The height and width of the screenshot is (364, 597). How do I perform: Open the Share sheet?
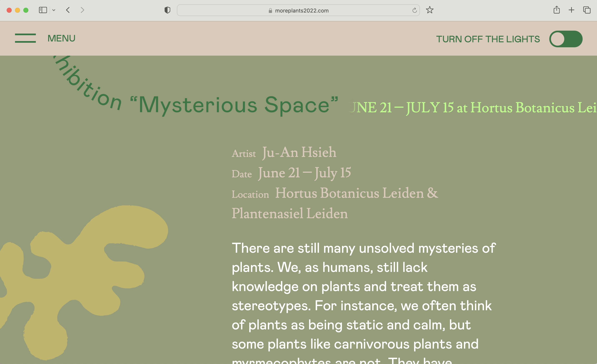(x=557, y=10)
